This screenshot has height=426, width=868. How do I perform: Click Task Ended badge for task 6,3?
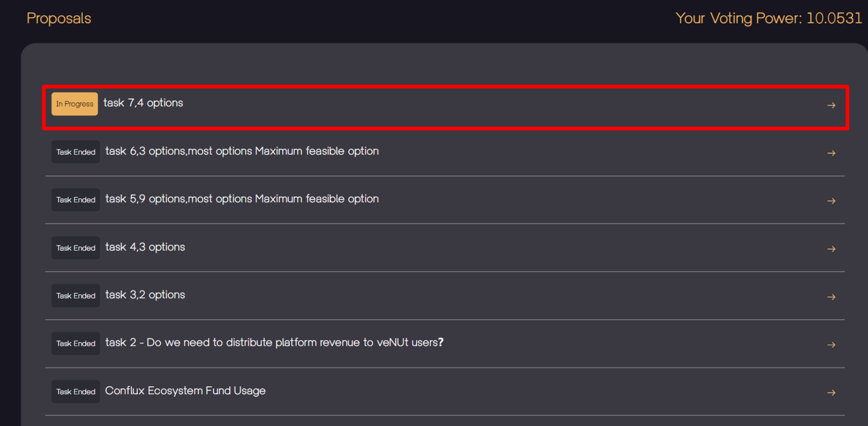tap(76, 152)
